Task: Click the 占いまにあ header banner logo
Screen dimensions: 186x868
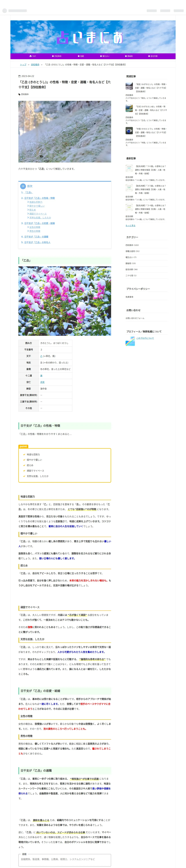Action: click(x=93, y=37)
